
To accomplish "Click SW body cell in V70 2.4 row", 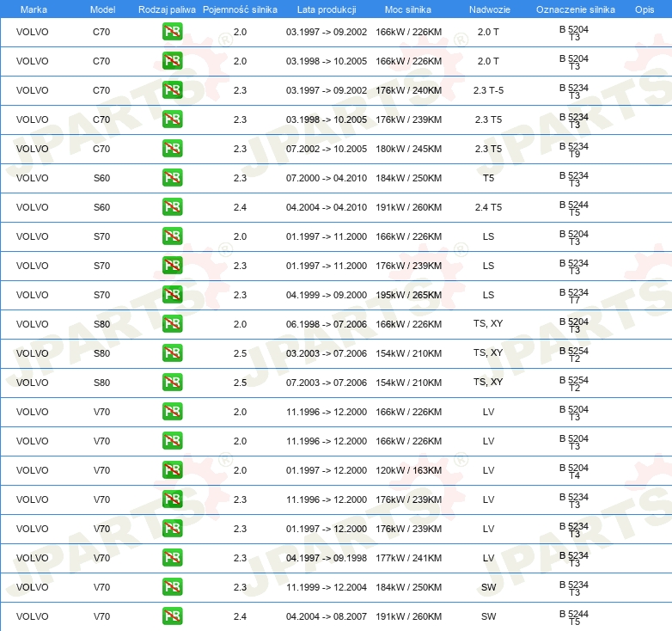I will click(x=489, y=616).
